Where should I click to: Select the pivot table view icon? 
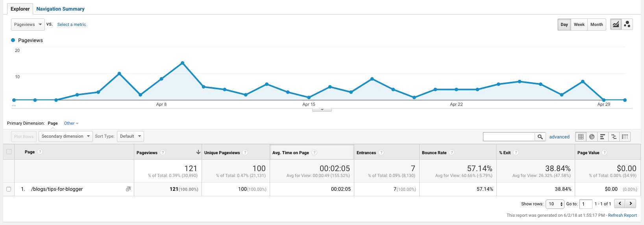pos(625,136)
